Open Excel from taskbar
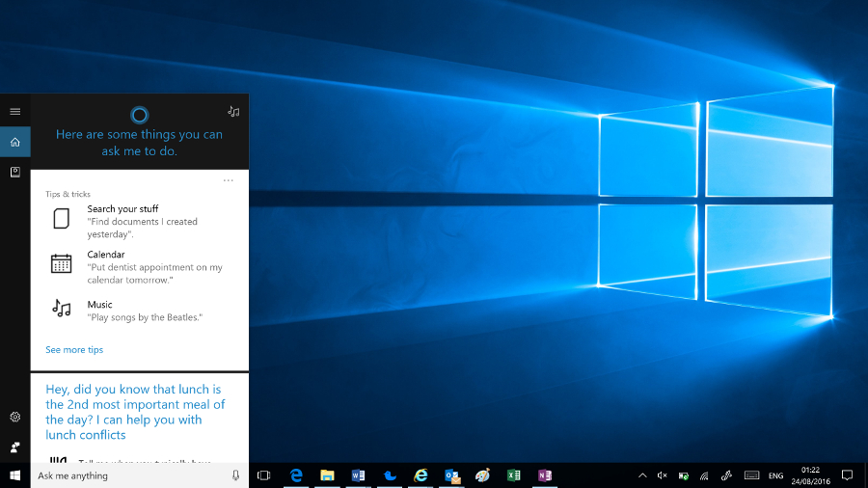The height and width of the screenshot is (488, 868). tap(514, 475)
